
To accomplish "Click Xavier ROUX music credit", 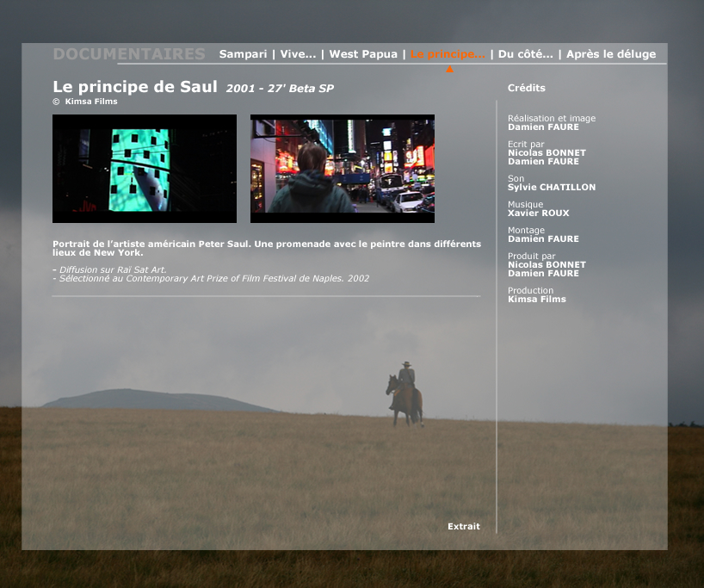I will point(538,213).
